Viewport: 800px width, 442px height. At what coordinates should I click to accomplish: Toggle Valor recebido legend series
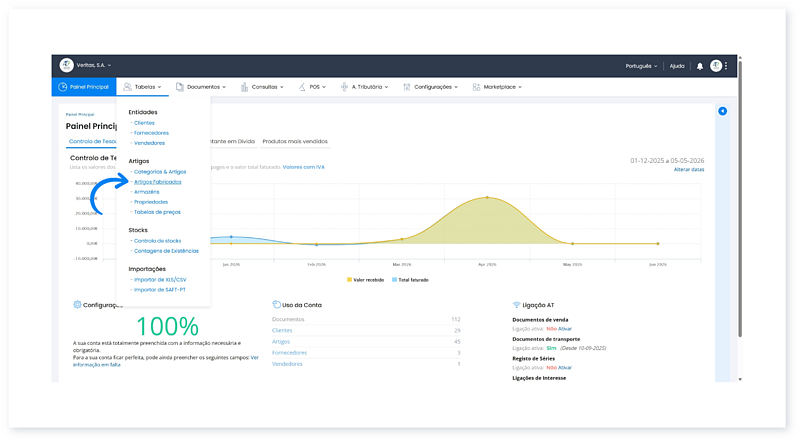point(365,280)
